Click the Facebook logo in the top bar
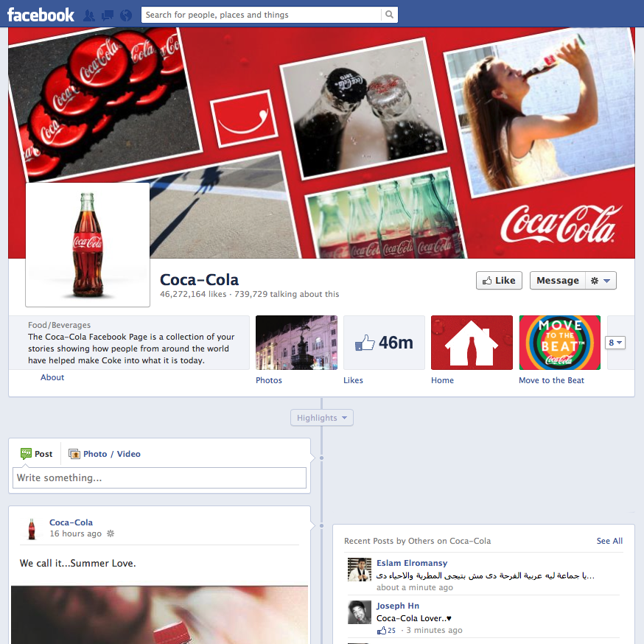Image resolution: width=644 pixels, height=644 pixels. click(x=41, y=15)
